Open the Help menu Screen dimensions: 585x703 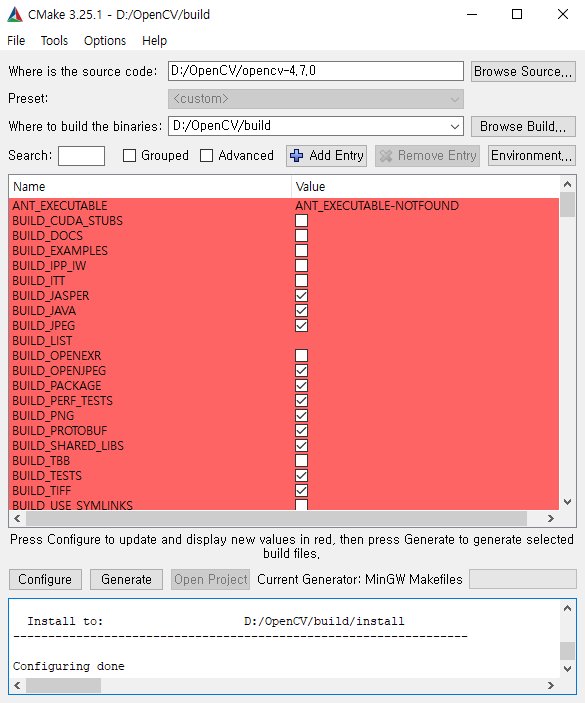tap(154, 41)
